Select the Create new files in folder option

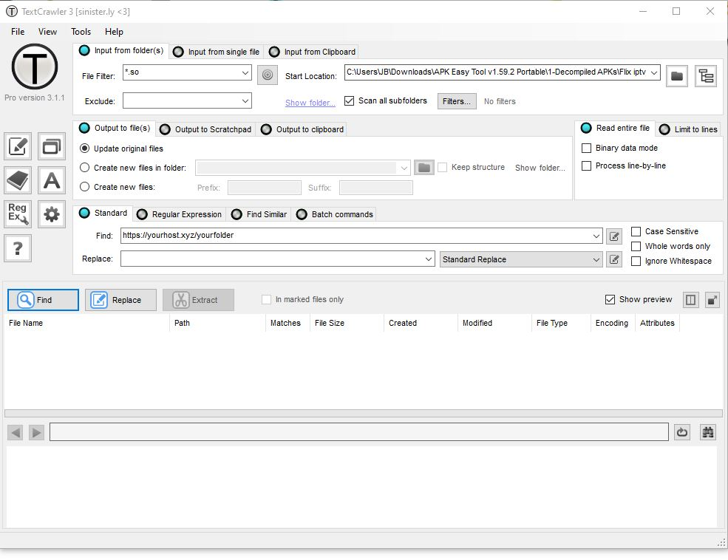[x=85, y=168]
